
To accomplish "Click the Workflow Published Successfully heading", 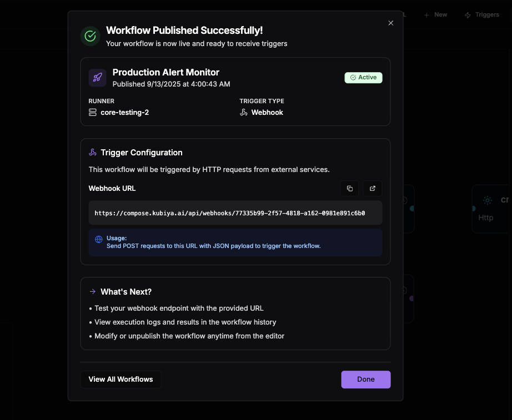I will click(x=184, y=31).
